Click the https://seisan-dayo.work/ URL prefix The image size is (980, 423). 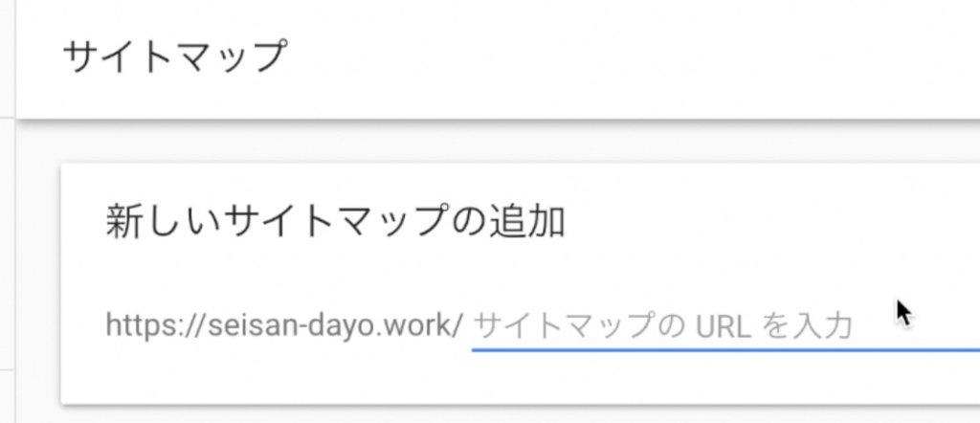284,326
